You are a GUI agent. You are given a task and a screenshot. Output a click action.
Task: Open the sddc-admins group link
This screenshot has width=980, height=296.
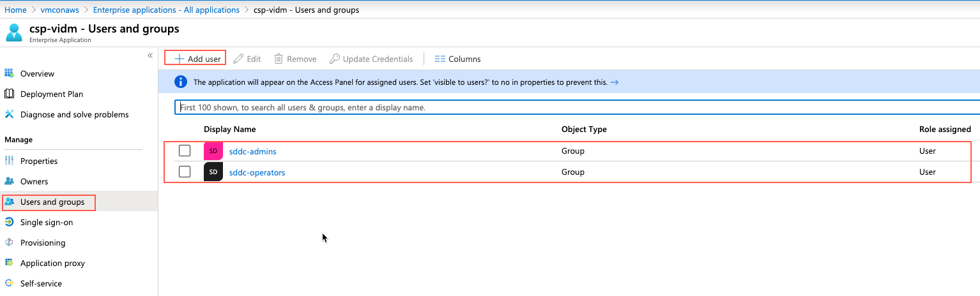[252, 151]
